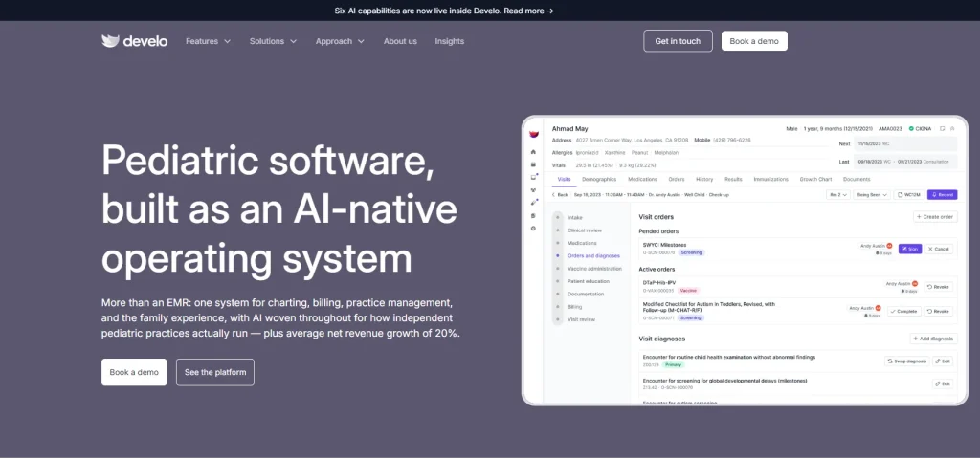Switch to the Demographics tab

(x=599, y=179)
